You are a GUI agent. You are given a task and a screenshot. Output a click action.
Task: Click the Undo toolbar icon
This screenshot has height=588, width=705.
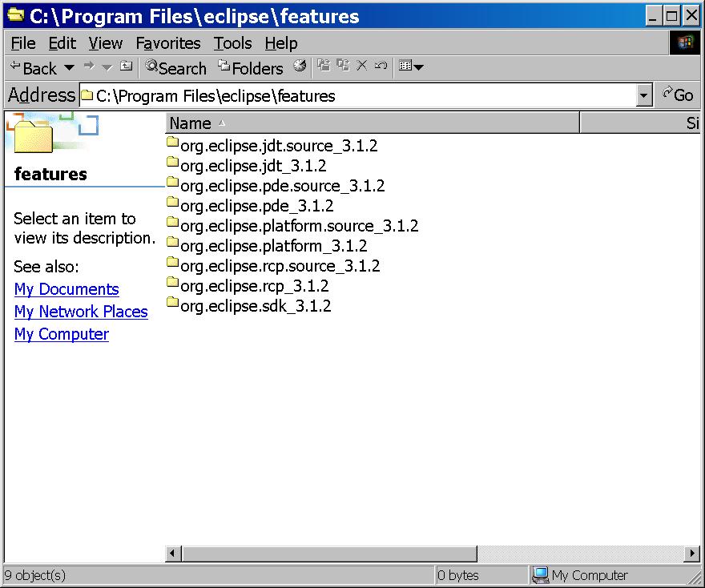[x=381, y=66]
